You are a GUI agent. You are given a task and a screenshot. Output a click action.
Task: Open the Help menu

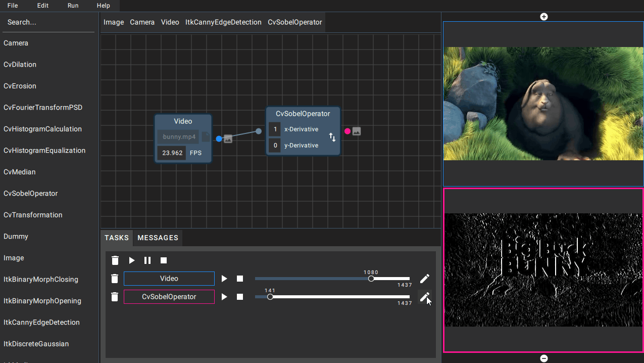click(103, 6)
